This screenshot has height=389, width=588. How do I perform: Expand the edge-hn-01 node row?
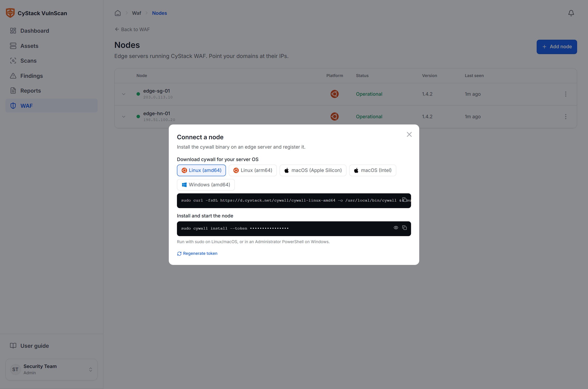pos(123,117)
